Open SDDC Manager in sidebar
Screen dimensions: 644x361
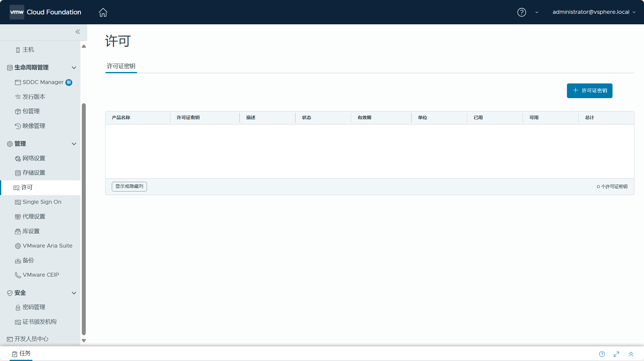pos(43,82)
